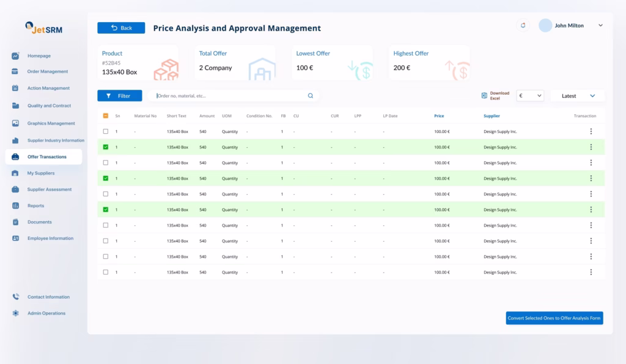
Task: Click product code #52B45
Action: point(111,63)
